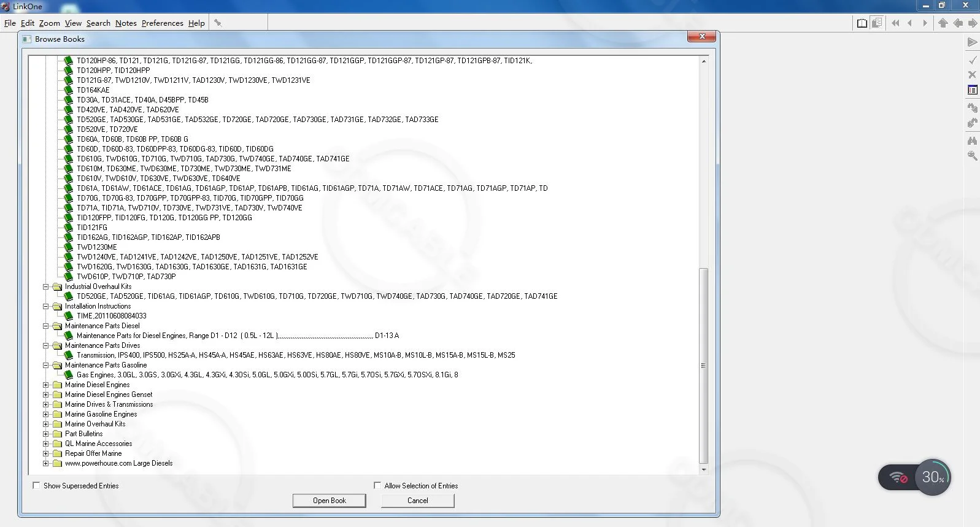Click the X icon in the right sidebar
This screenshot has height=527, width=980.
[973, 75]
